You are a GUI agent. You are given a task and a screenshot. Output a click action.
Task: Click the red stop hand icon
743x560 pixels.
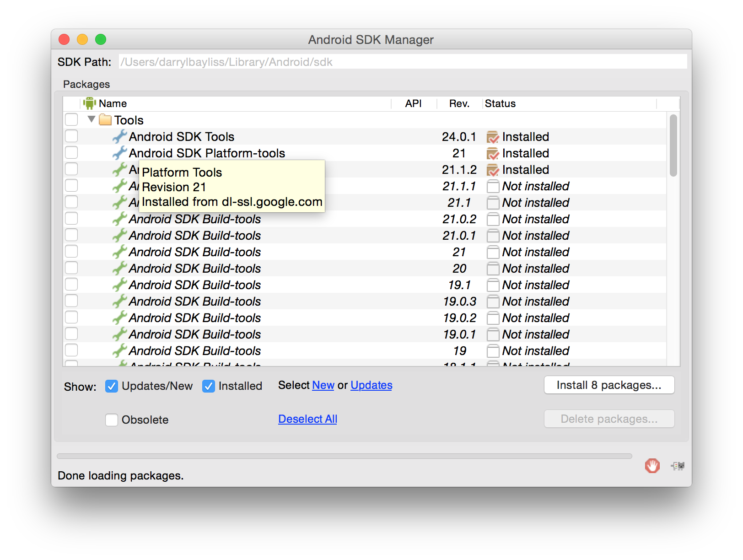[x=652, y=466]
